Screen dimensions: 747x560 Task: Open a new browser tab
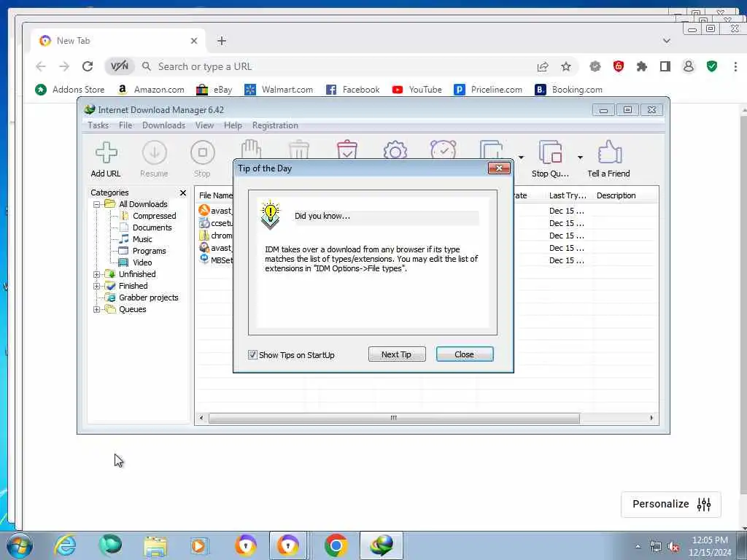pos(222,41)
